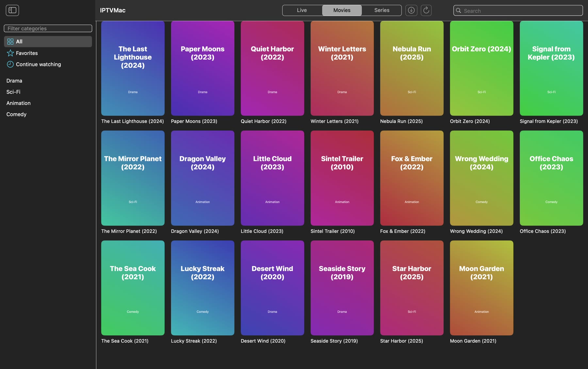Screen dimensions: 588x369
Task: Open Lucky Streak (2022) poster
Action: click(x=203, y=288)
